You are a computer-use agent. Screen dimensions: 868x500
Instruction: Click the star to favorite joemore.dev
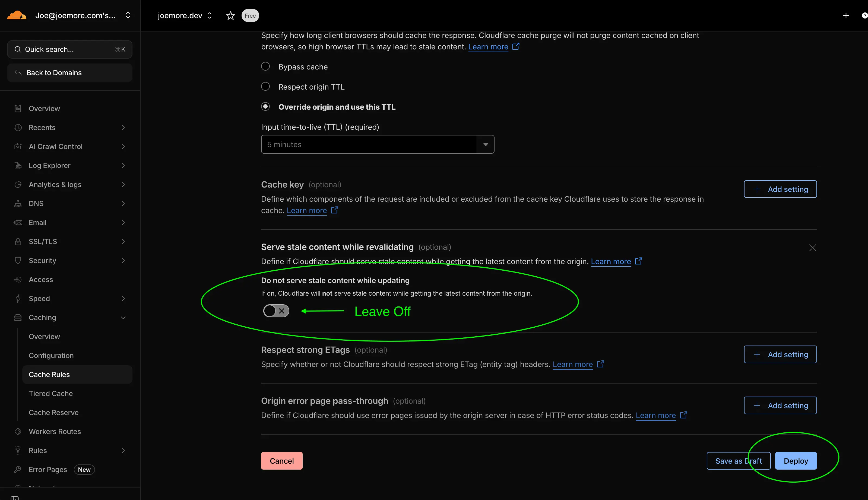point(230,15)
